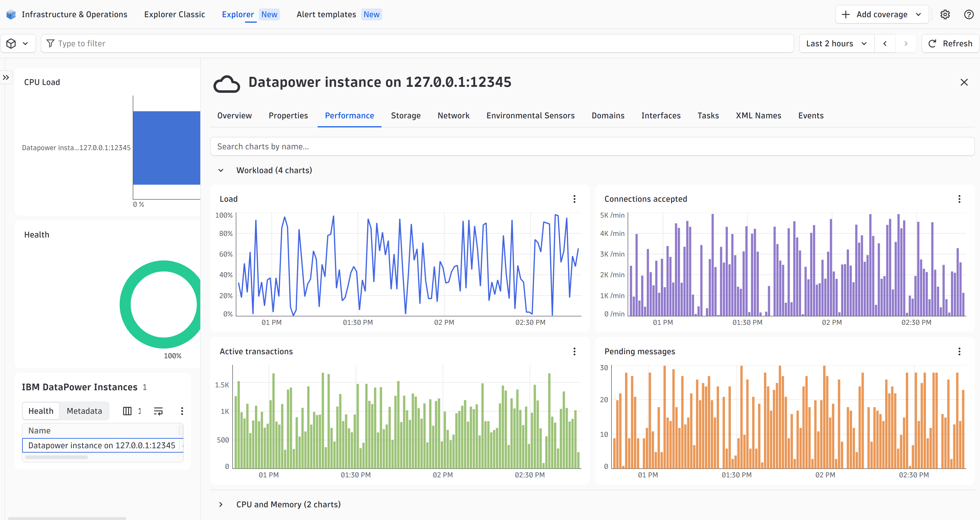Screen dimensions: 980x520
Task: Switch to Metadata view in instances table
Action: (x=84, y=411)
